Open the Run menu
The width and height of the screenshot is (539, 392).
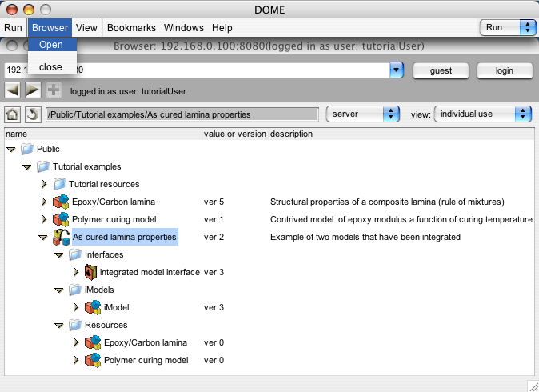[x=13, y=27]
